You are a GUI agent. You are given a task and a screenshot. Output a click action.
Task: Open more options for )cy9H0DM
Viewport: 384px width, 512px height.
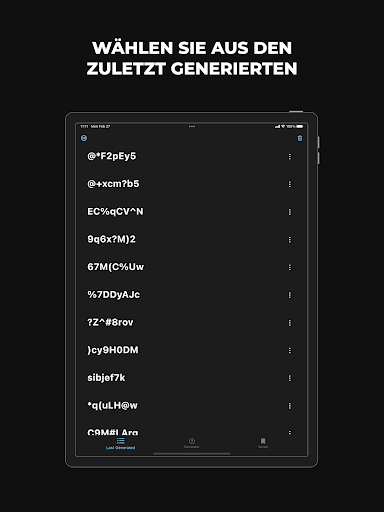pyautogui.click(x=290, y=350)
